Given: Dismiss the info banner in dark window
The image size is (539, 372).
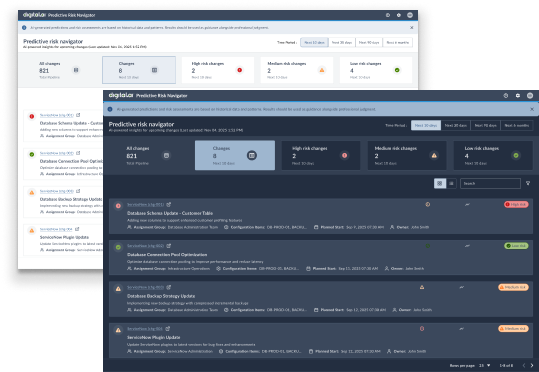Looking at the screenshot, I should (x=532, y=109).
